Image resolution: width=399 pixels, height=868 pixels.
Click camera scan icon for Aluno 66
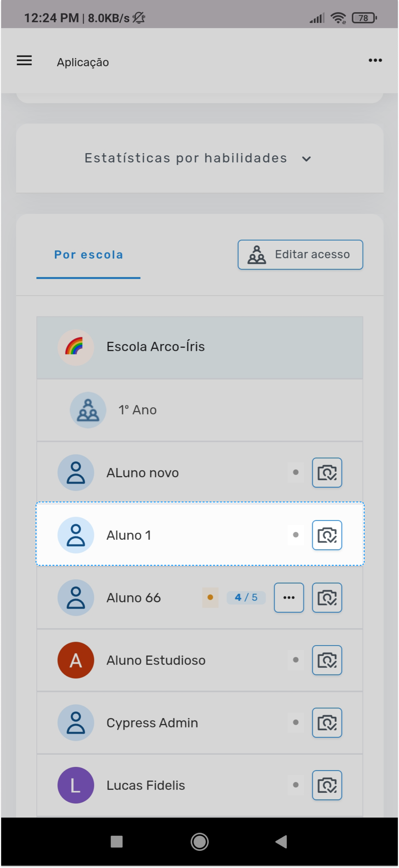coord(327,598)
